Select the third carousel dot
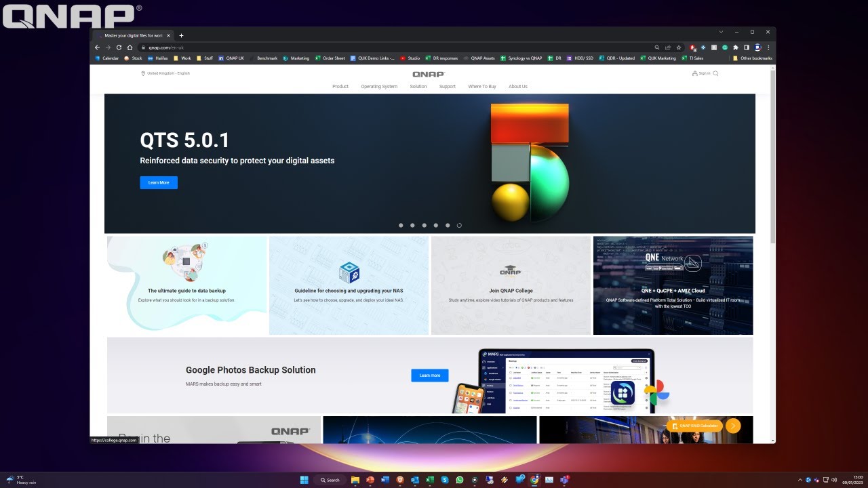868x488 pixels. [425, 225]
